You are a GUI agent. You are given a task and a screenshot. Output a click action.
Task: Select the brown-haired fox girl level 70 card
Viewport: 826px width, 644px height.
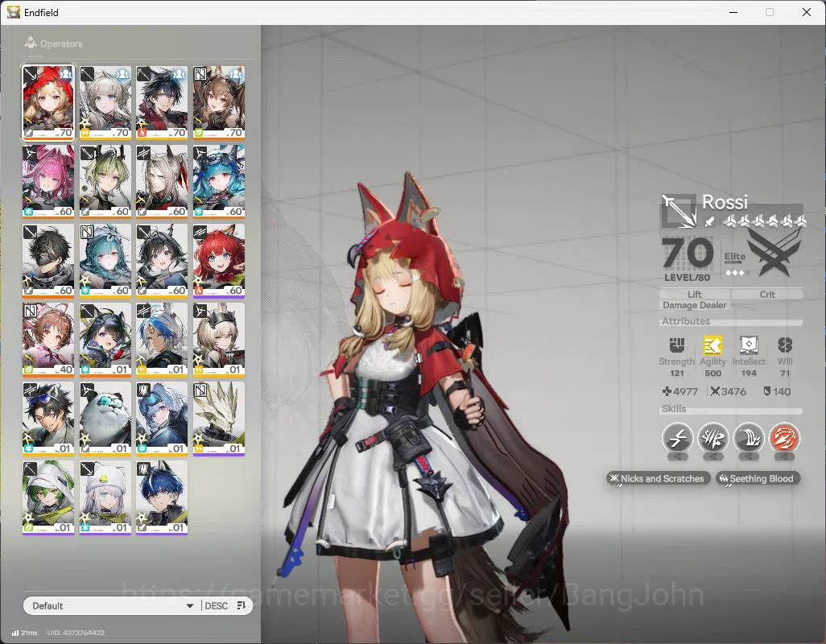[219, 103]
